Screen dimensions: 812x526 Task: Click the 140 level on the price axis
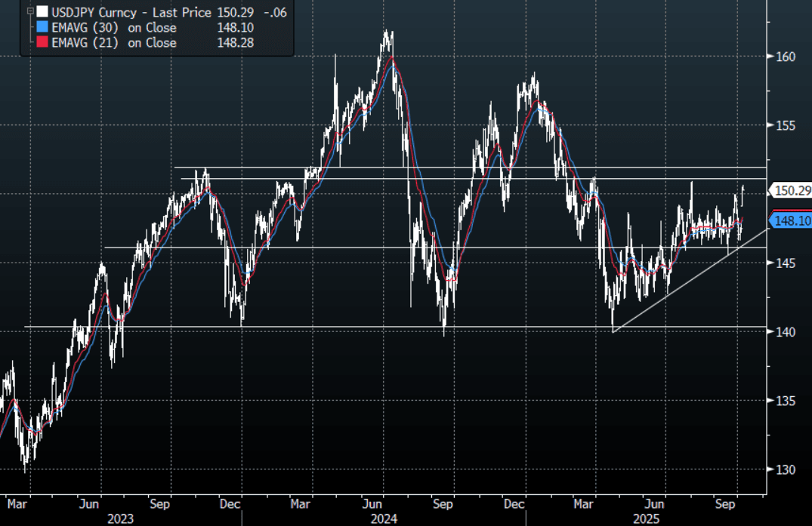tap(785, 332)
